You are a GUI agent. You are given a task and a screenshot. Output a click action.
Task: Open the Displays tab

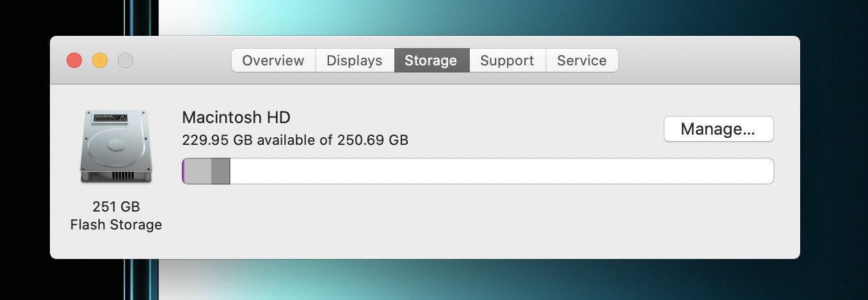(355, 60)
